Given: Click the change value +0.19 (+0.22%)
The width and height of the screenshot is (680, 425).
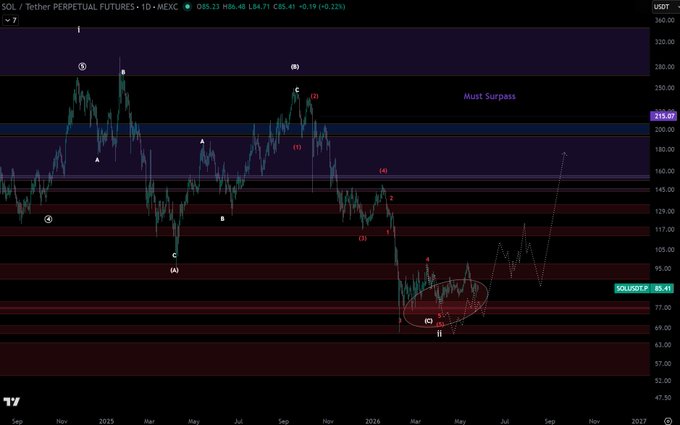Looking at the screenshot, I should pyautogui.click(x=321, y=7).
